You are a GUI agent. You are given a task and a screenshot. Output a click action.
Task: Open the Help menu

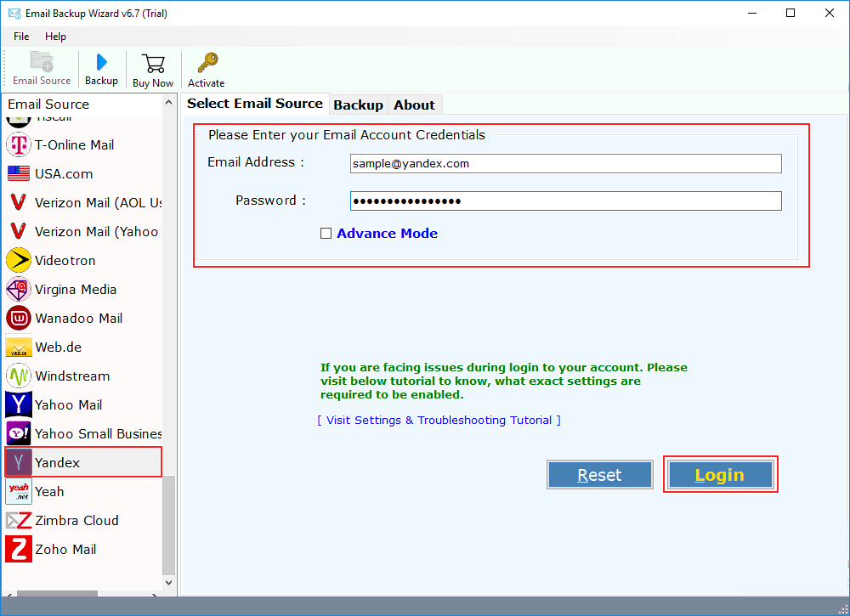pyautogui.click(x=55, y=37)
